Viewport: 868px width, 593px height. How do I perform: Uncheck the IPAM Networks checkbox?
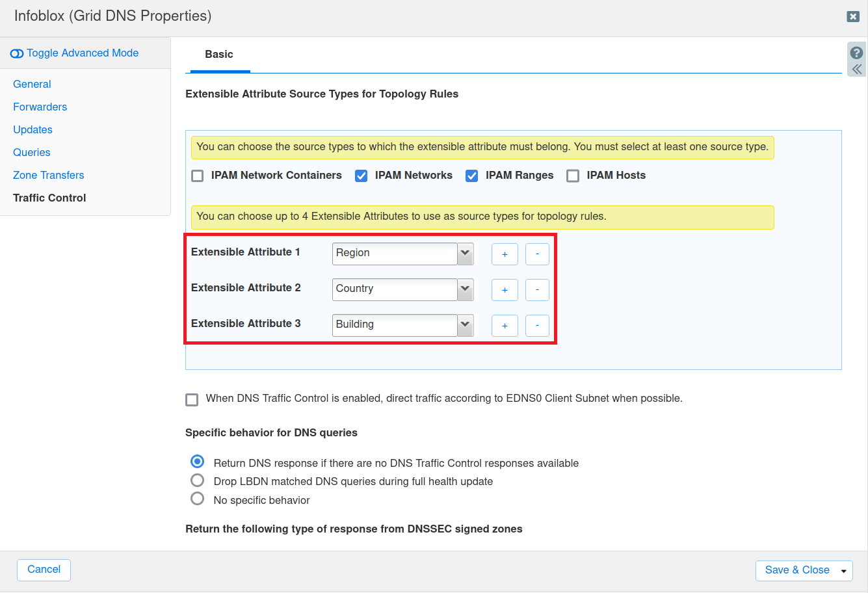point(362,176)
